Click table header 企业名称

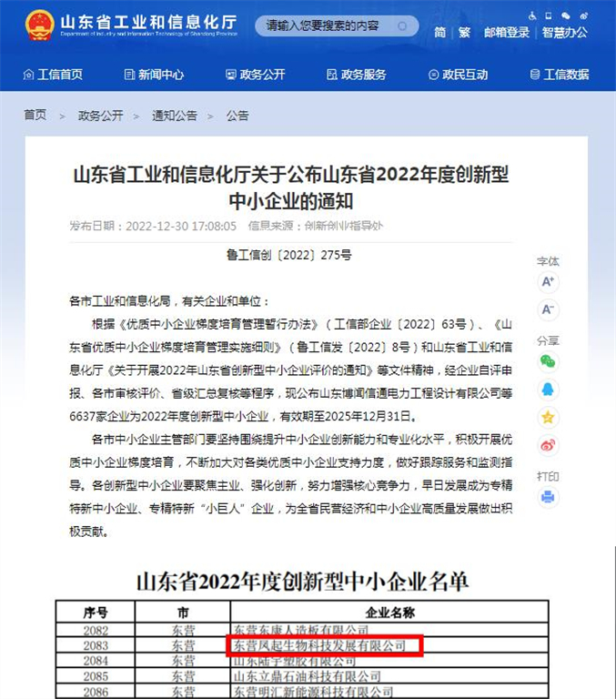pyautogui.click(x=390, y=613)
